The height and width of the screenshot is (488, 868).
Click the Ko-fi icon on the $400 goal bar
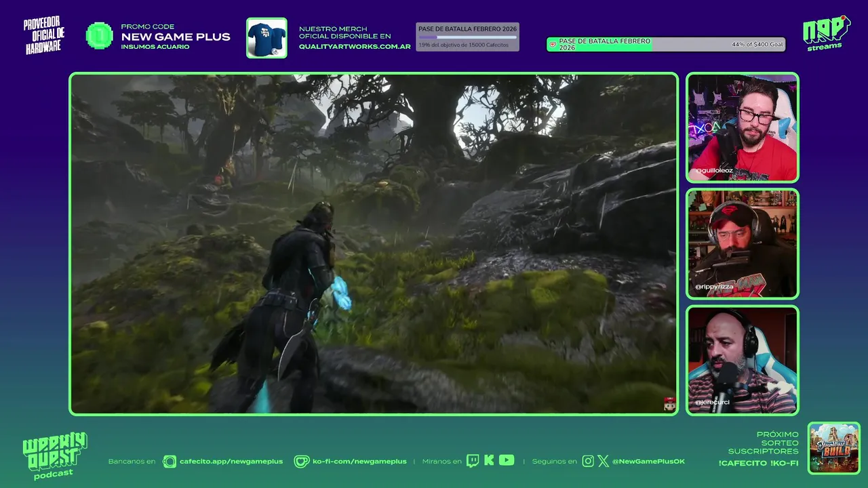click(553, 45)
